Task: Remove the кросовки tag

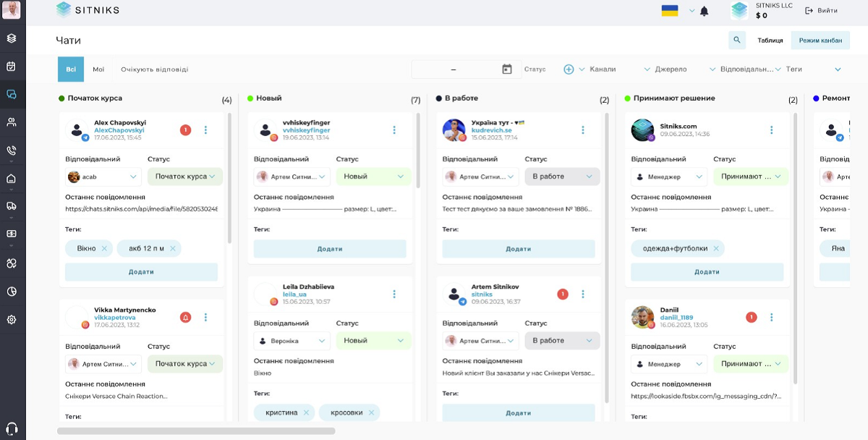Action: point(371,412)
